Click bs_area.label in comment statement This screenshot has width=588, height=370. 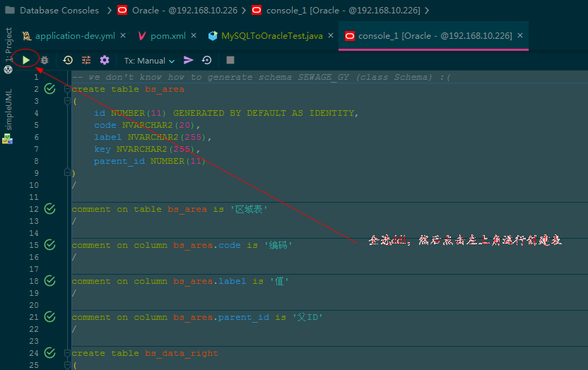click(210, 281)
